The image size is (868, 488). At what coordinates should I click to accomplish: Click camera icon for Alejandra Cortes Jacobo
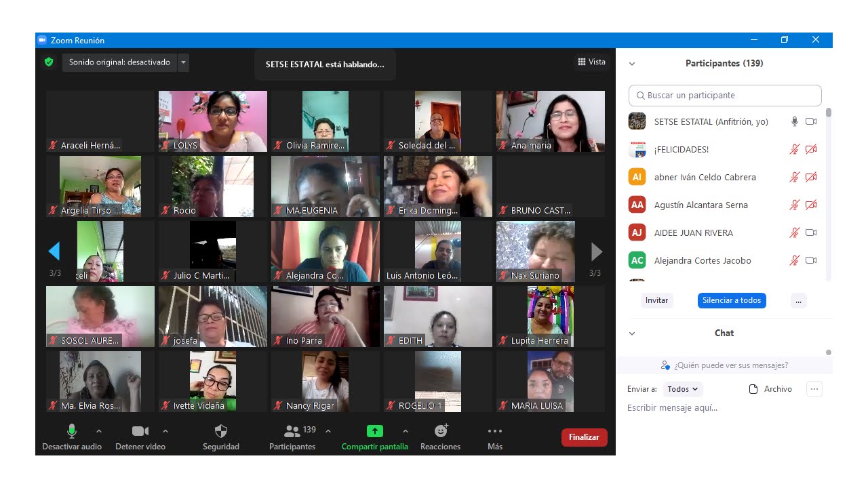coord(811,261)
